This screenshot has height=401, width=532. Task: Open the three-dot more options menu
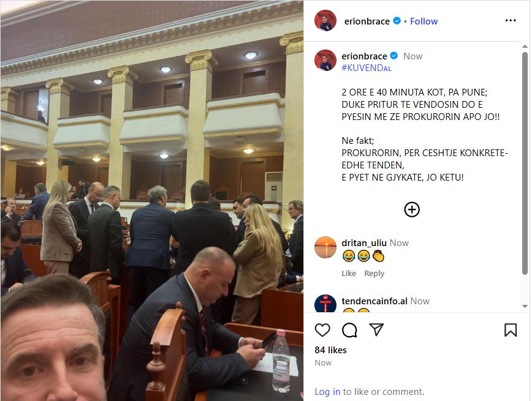pyautogui.click(x=511, y=21)
